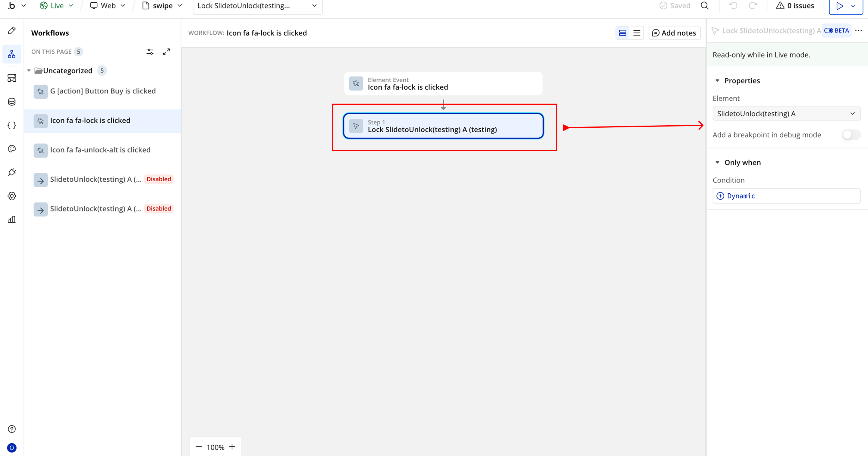Open the swipe page selector
This screenshot has height=456, width=868.
click(x=162, y=6)
